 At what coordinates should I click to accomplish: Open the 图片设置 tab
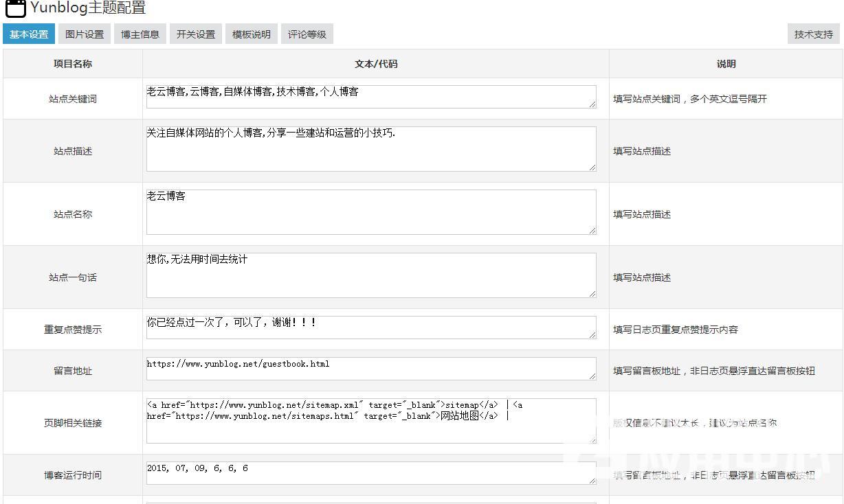[x=85, y=34]
